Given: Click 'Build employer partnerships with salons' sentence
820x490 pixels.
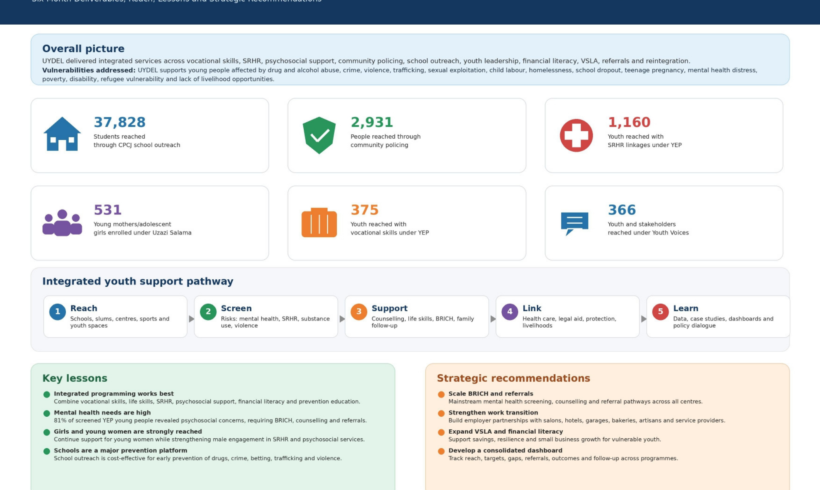Looking at the screenshot, I should 587,420.
